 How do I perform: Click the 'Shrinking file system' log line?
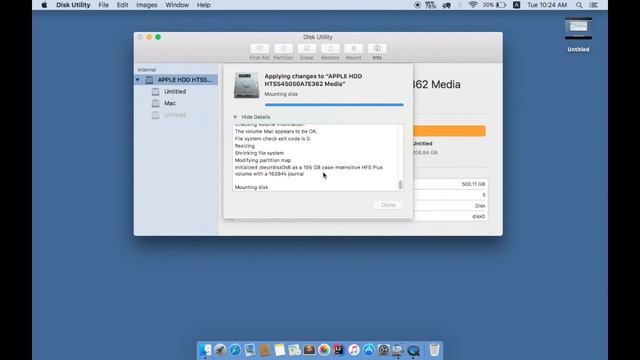coord(259,153)
